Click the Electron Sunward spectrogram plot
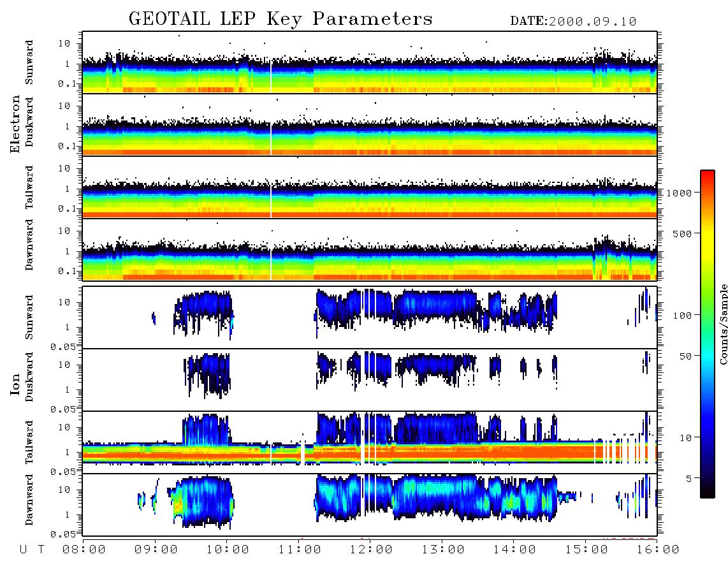The height and width of the screenshot is (561, 728). click(370, 62)
